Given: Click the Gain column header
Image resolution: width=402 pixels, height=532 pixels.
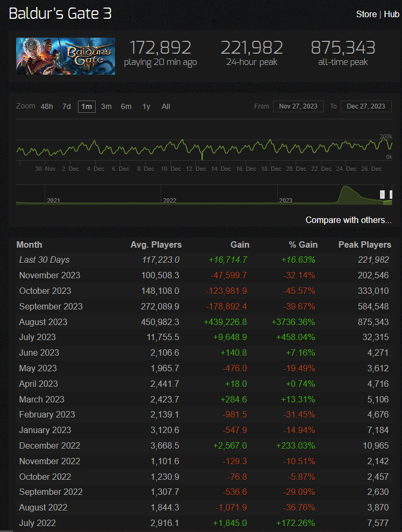Looking at the screenshot, I should pyautogui.click(x=240, y=245).
